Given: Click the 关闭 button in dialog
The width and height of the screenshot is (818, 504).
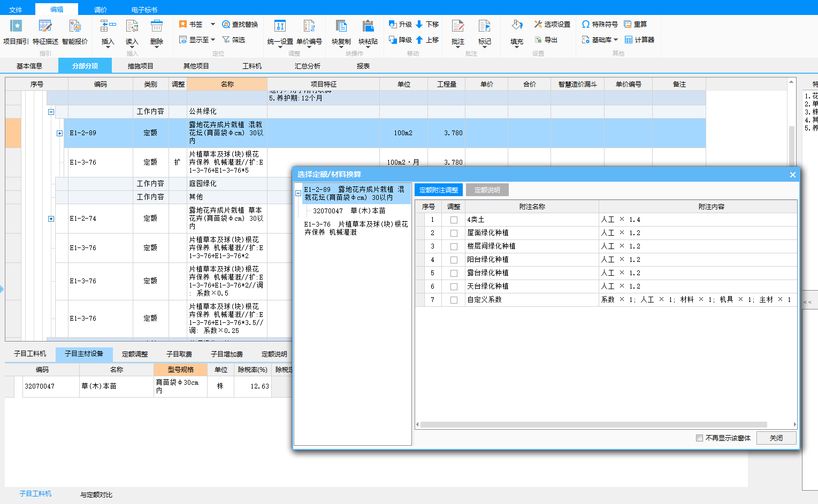Looking at the screenshot, I should point(776,438).
